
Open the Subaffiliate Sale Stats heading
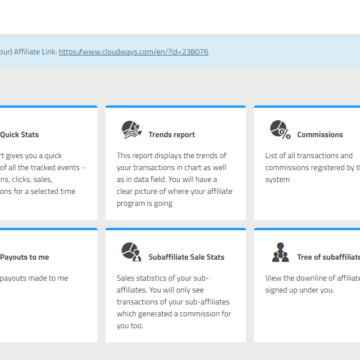(x=186, y=257)
